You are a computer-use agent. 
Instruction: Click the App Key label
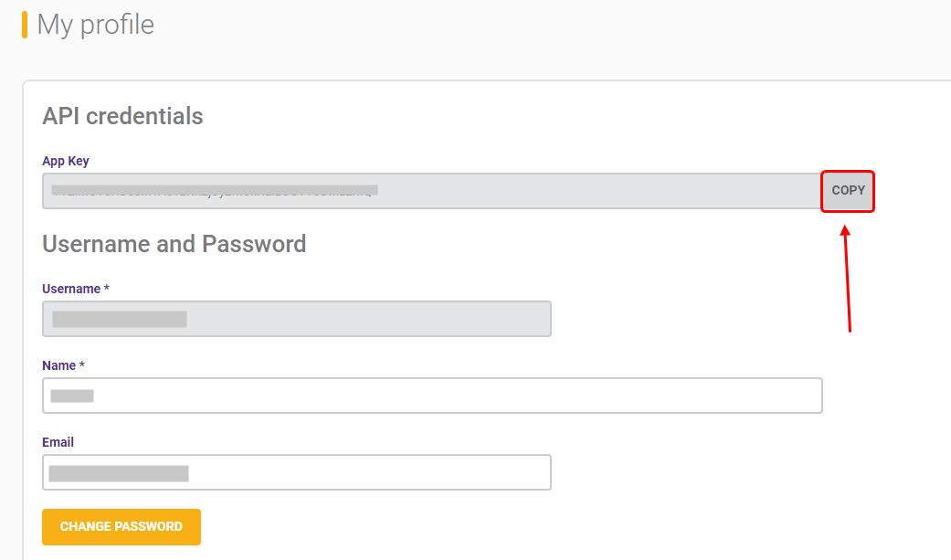pos(66,161)
